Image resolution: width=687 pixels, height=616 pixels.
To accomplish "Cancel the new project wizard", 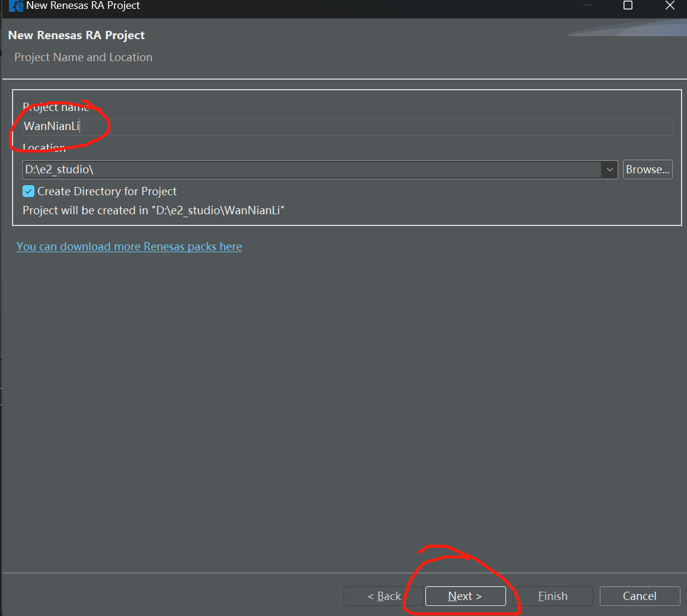I will pyautogui.click(x=640, y=596).
